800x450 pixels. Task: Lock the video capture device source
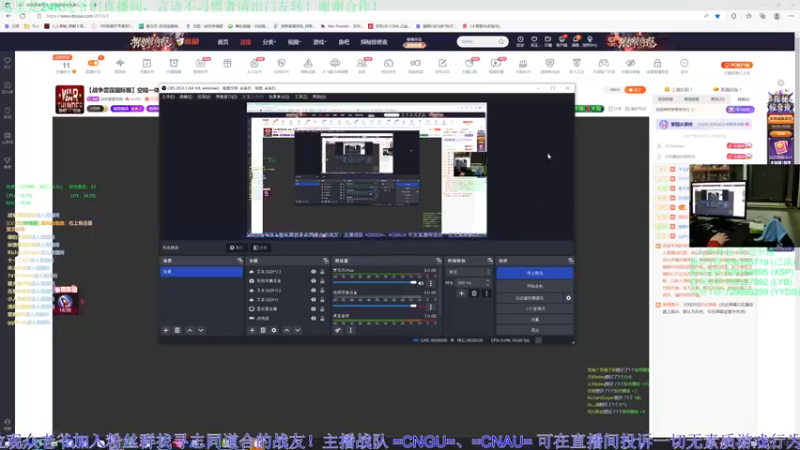coord(322,281)
